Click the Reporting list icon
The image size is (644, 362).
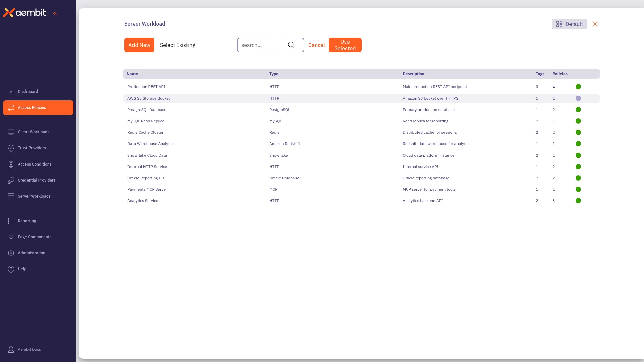click(x=11, y=221)
